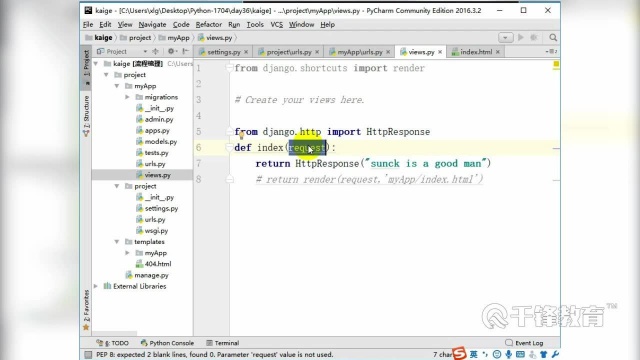Image resolution: width=640 pixels, height=360 pixels.
Task: Open the Terminal tool window
Action: pyautogui.click(x=222, y=343)
